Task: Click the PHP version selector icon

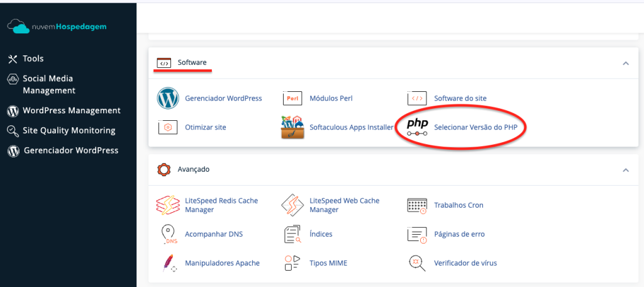Action: point(418,127)
